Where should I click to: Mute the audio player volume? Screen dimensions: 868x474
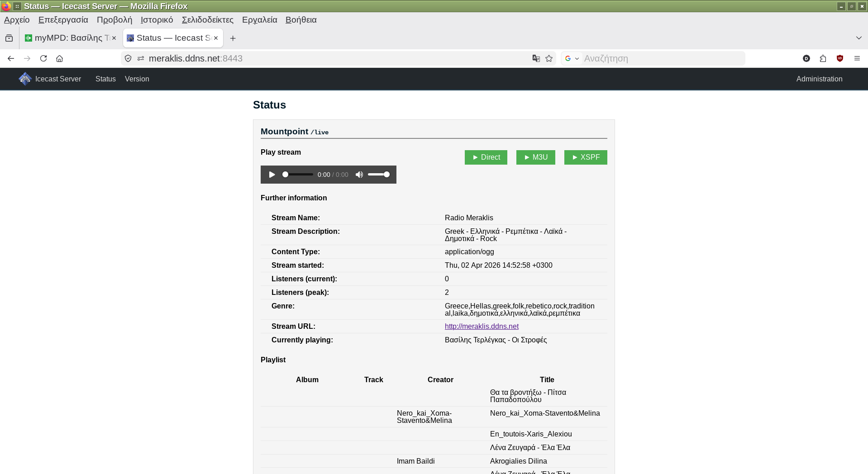pyautogui.click(x=359, y=175)
